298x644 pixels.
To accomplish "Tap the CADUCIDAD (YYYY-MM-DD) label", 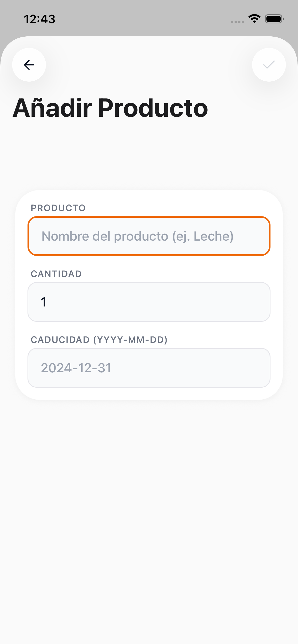I will pyautogui.click(x=99, y=340).
